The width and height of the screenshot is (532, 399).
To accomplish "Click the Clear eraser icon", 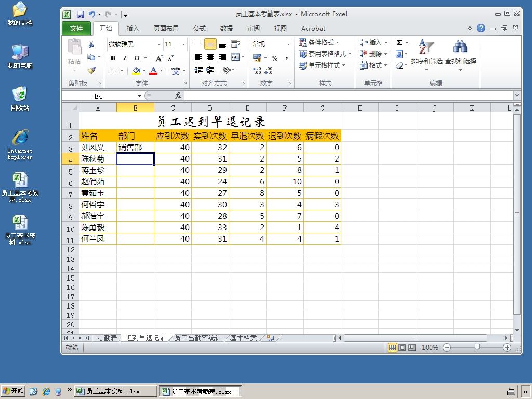I will [x=400, y=65].
